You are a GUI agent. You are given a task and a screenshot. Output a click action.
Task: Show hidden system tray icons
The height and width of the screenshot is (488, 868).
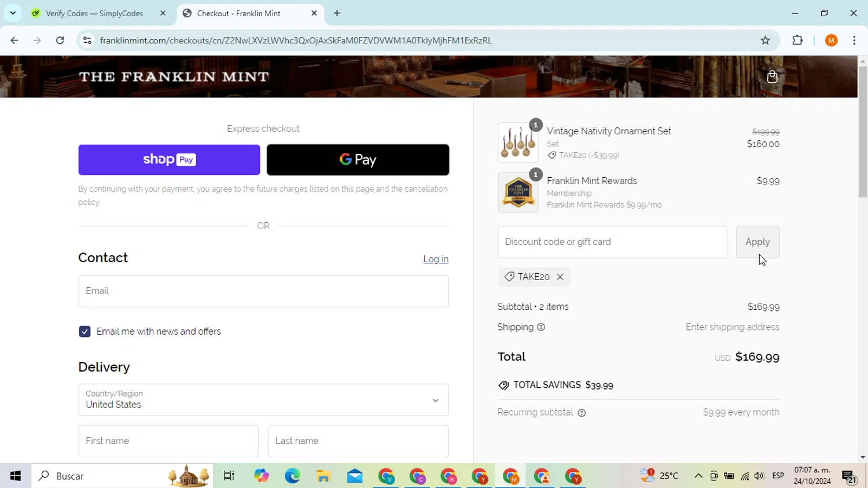pyautogui.click(x=698, y=476)
